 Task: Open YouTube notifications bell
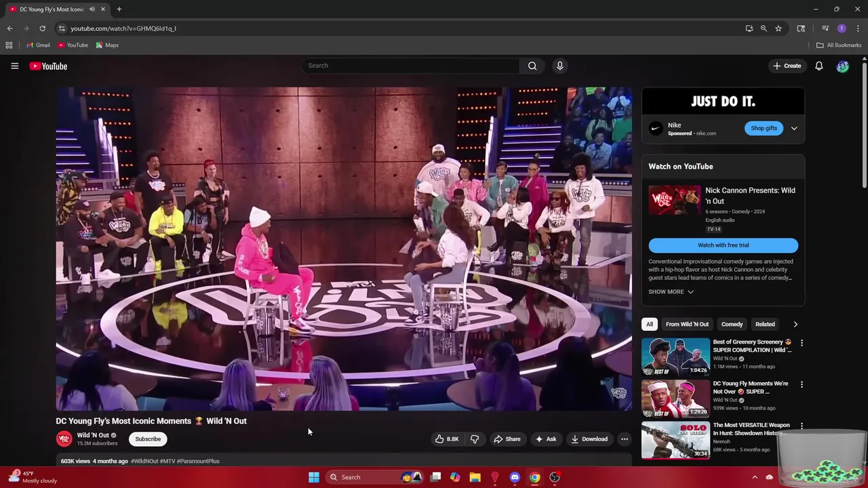(x=818, y=66)
